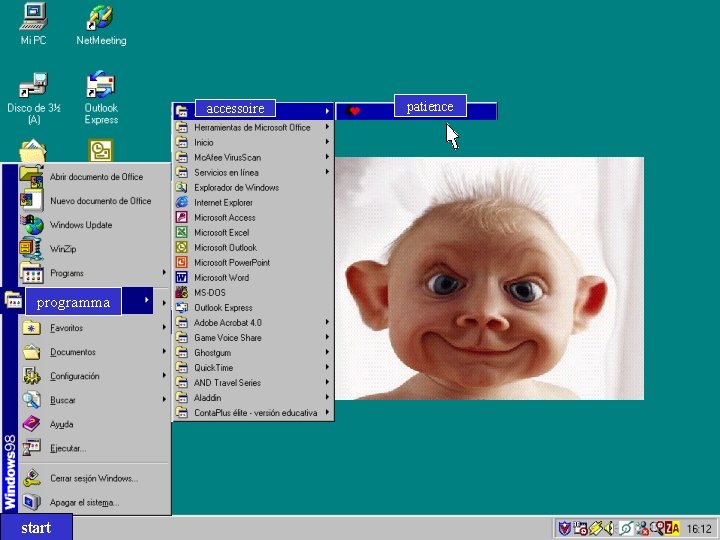720x540 pixels.
Task: Select the patience menu entry
Action: 430,108
